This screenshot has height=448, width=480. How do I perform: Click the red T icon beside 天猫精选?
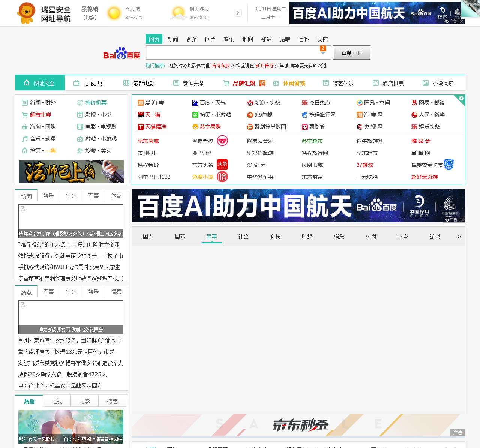tap(141, 127)
